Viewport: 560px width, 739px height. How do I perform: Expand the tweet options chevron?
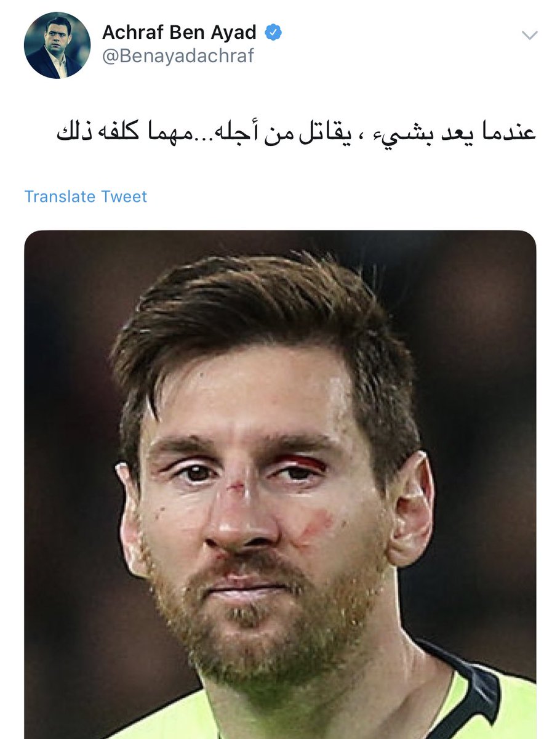click(x=529, y=35)
